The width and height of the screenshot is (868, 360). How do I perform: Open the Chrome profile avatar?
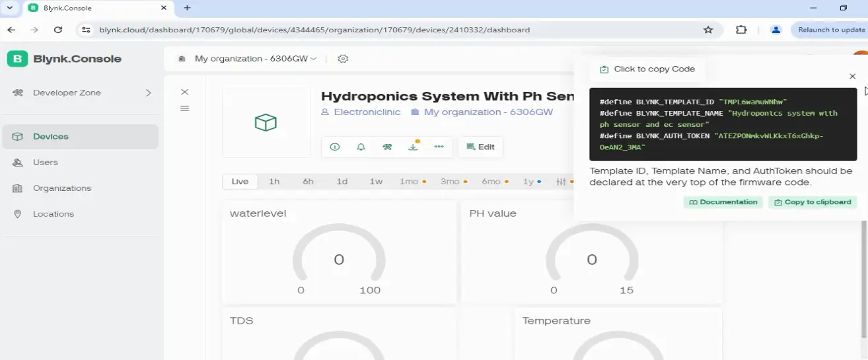(776, 30)
